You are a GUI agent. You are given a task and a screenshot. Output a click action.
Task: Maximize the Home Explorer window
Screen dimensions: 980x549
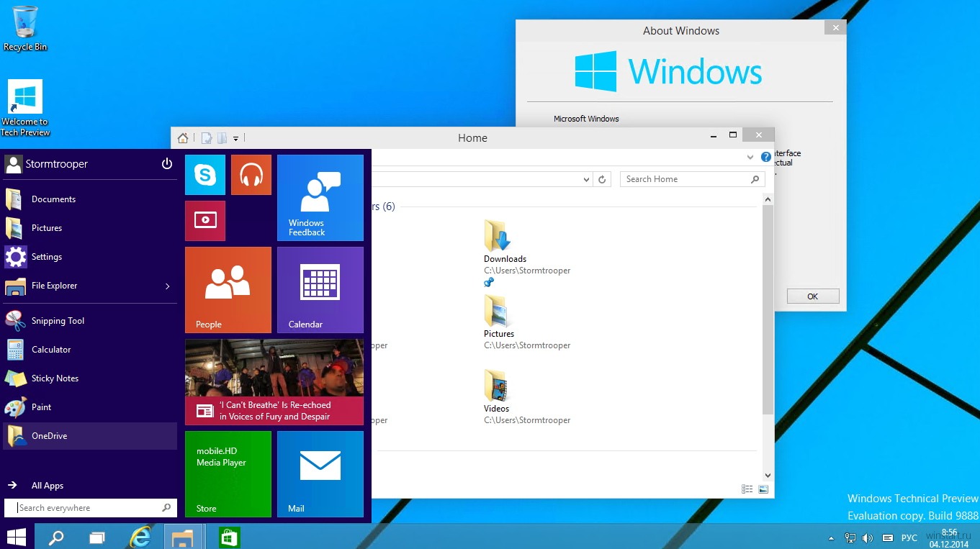pos(733,135)
